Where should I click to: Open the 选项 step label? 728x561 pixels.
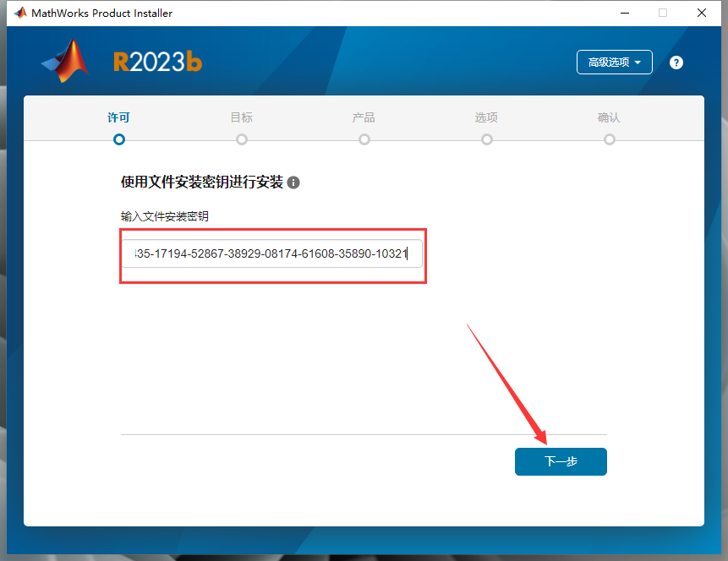coord(487,118)
